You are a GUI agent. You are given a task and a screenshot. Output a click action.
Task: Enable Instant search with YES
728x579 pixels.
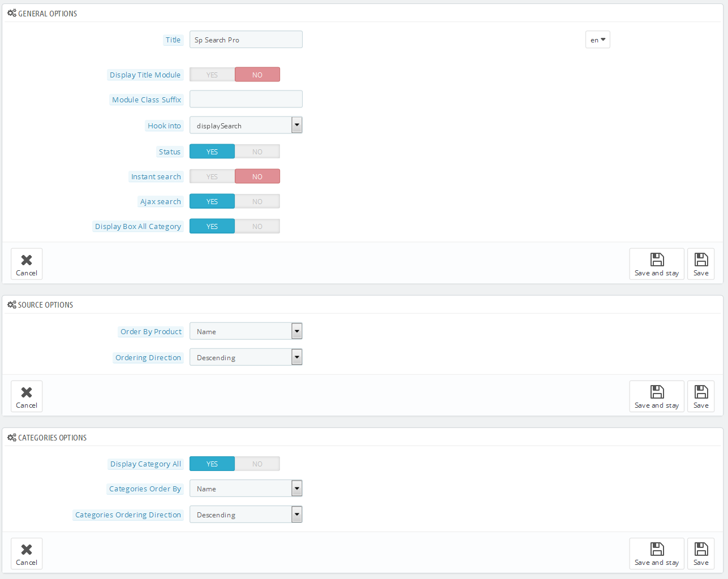[212, 176]
